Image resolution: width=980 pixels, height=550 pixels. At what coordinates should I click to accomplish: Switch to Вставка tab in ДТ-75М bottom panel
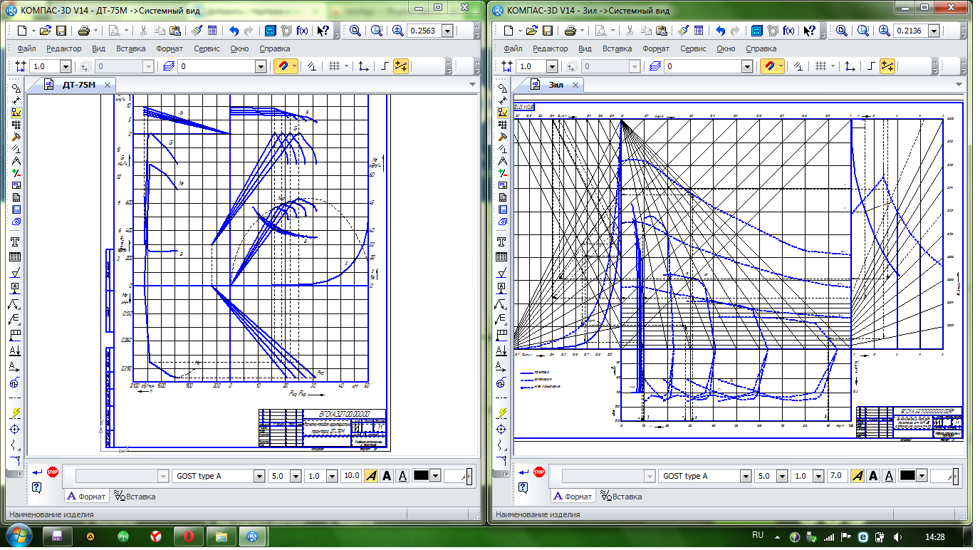tap(135, 497)
